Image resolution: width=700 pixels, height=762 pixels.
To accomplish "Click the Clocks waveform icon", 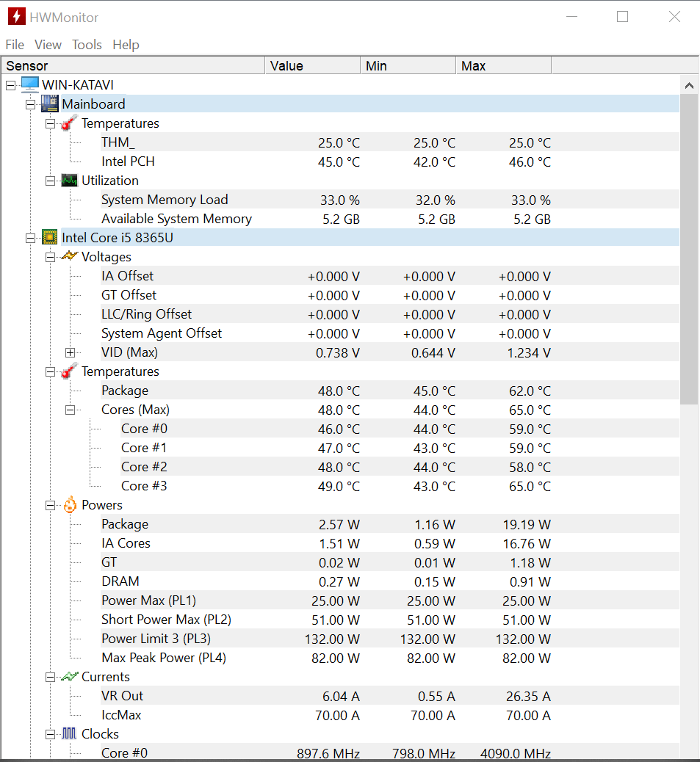I will tap(68, 733).
